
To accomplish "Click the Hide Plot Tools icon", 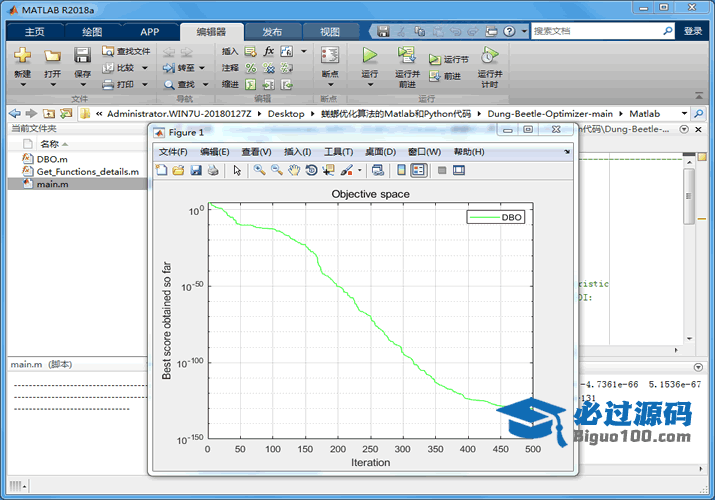I will coord(441,170).
